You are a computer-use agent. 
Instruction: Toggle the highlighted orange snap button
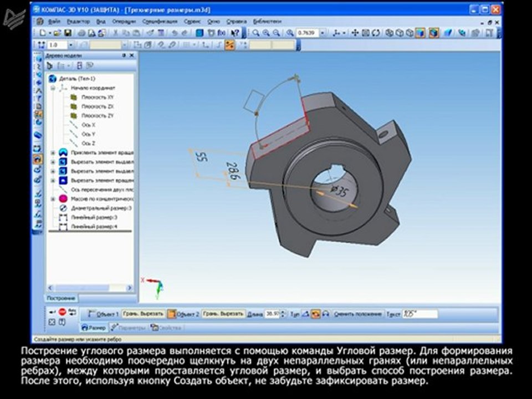pyautogui.click(x=229, y=45)
